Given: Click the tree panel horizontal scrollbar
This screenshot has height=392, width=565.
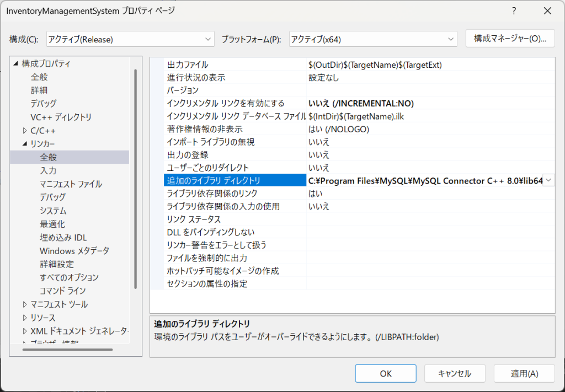Looking at the screenshot, I should tap(63, 350).
